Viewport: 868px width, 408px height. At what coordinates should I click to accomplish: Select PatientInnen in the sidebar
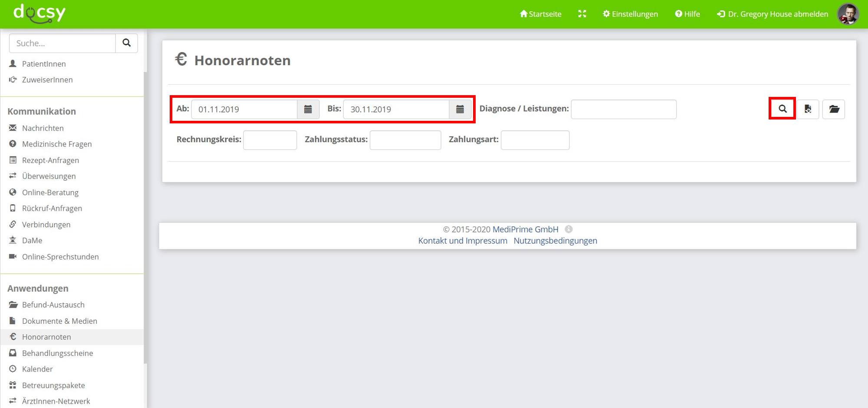tap(44, 64)
